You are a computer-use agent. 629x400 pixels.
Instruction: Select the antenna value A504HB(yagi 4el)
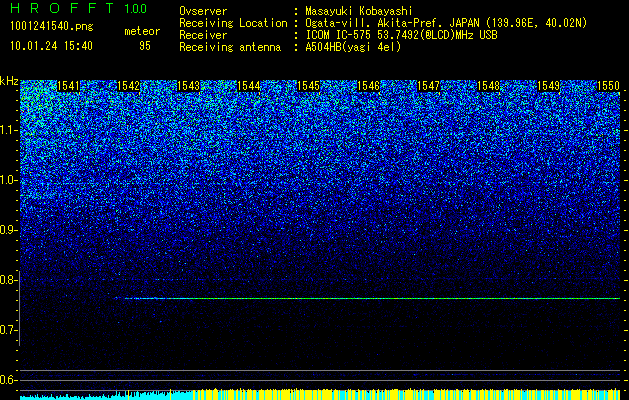point(353,47)
